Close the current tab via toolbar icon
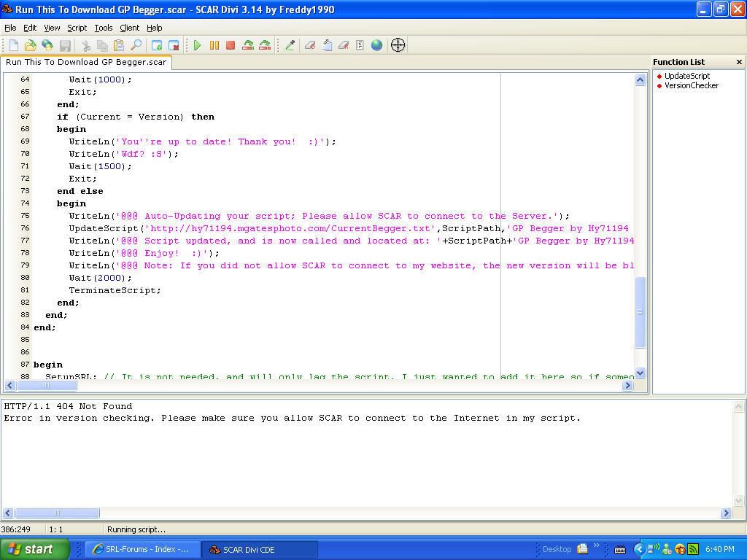Viewport: 747px width, 560px height. click(x=174, y=45)
